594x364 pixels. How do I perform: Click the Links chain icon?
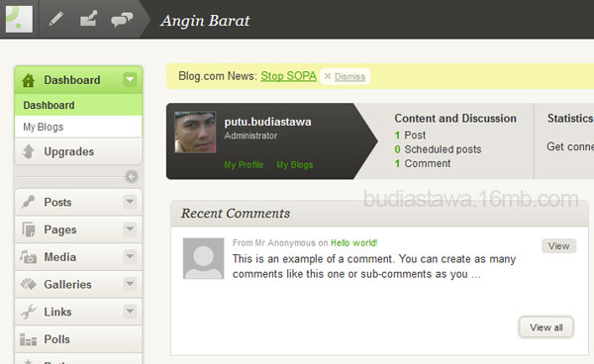pyautogui.click(x=29, y=312)
